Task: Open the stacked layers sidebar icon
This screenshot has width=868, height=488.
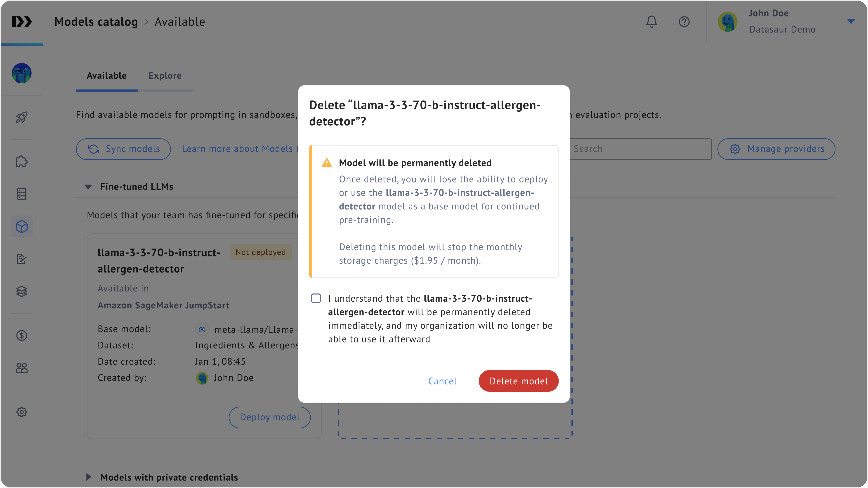Action: click(x=21, y=291)
